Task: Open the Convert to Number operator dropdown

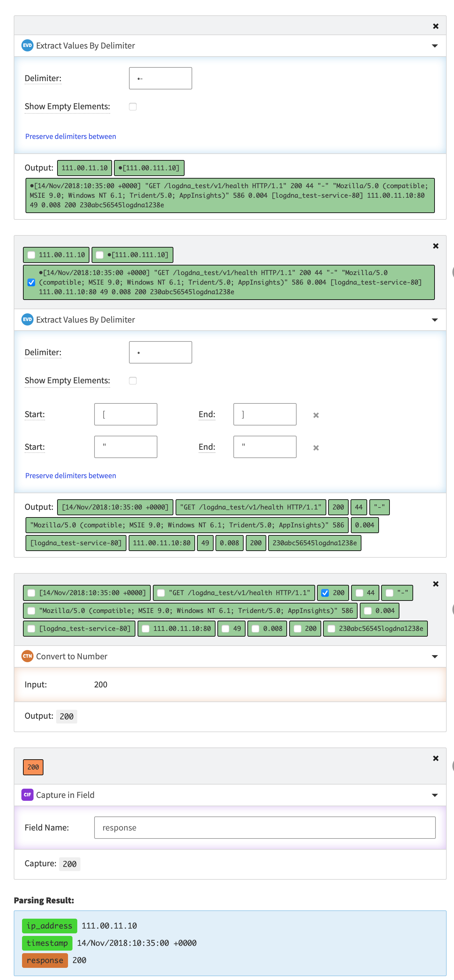Action: 435,657
